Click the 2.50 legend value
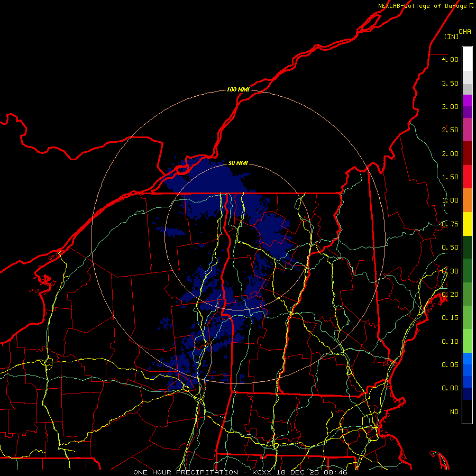Image resolution: width=476 pixels, height=476 pixels. (x=450, y=130)
